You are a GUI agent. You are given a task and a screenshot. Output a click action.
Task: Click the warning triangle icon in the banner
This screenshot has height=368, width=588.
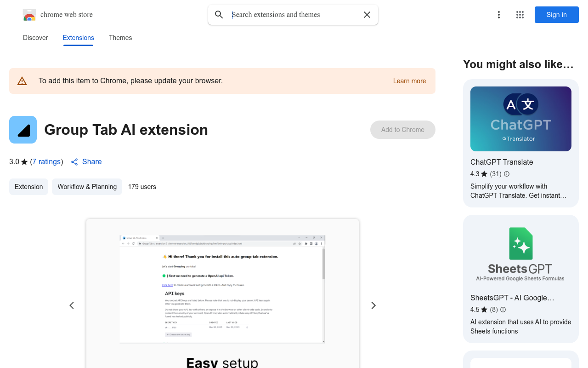coord(22,81)
